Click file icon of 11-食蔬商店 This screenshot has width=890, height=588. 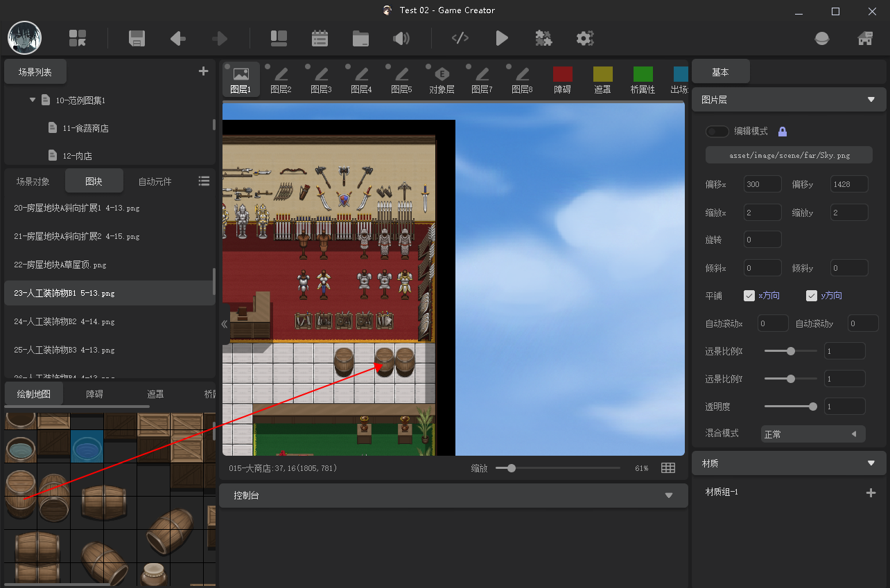(53, 127)
